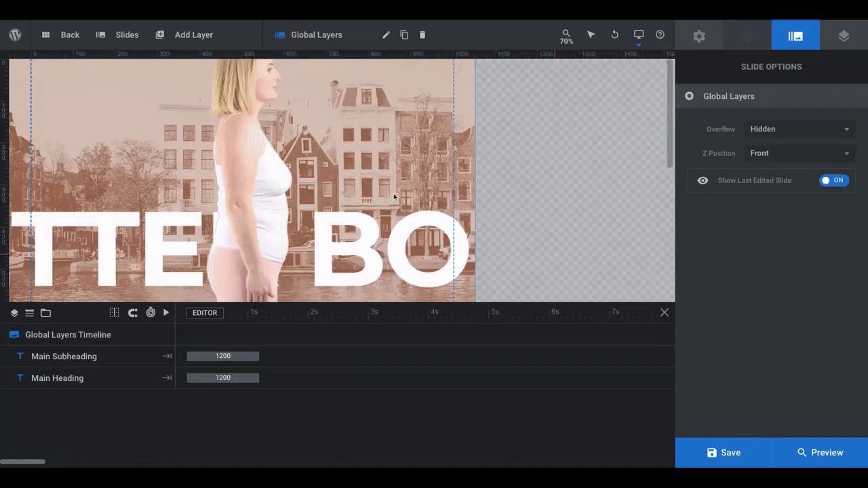The image size is (868, 488).
Task: Click the canvas vertical scrollbar
Action: coord(671,114)
